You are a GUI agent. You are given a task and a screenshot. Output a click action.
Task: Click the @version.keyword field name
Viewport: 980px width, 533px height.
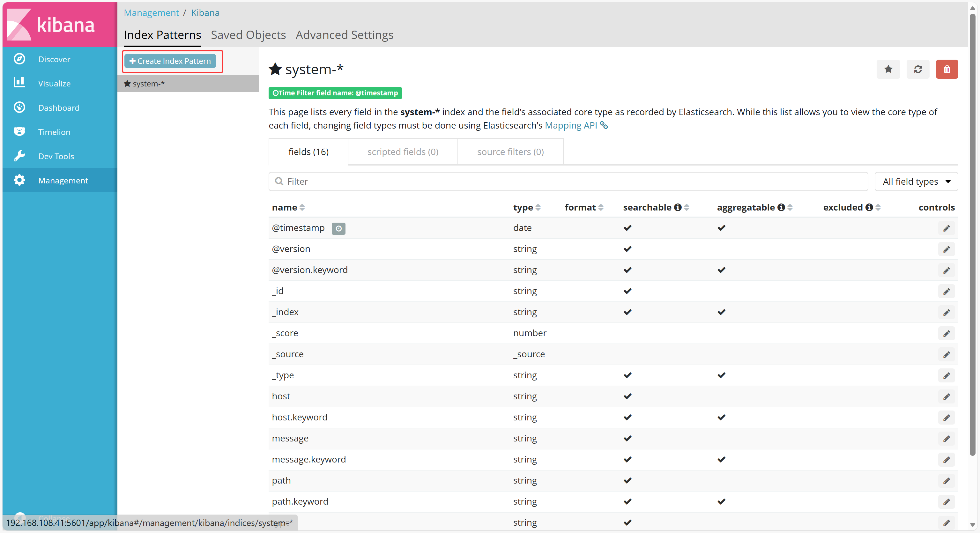coord(309,270)
